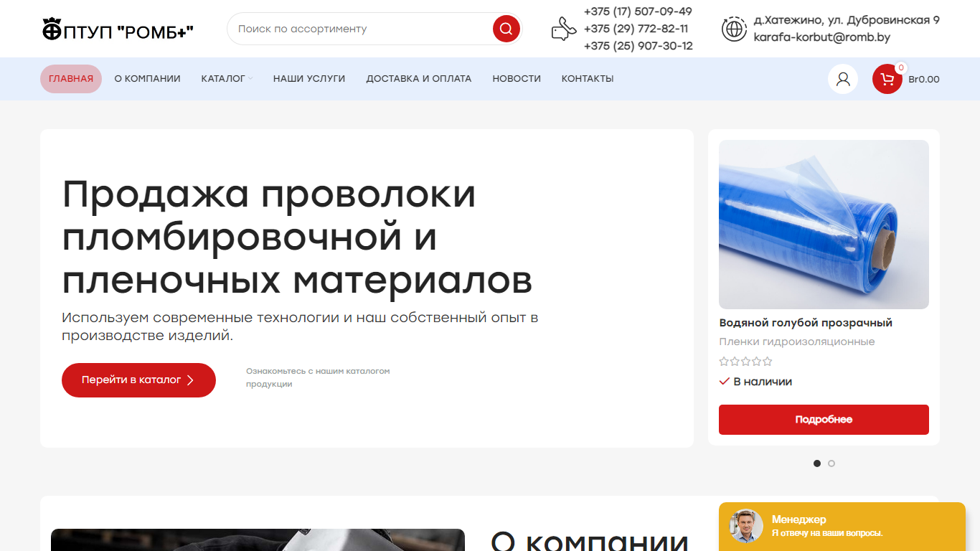Screen dimensions: 980x551
Task: Open the О компании menu item
Action: (x=147, y=79)
